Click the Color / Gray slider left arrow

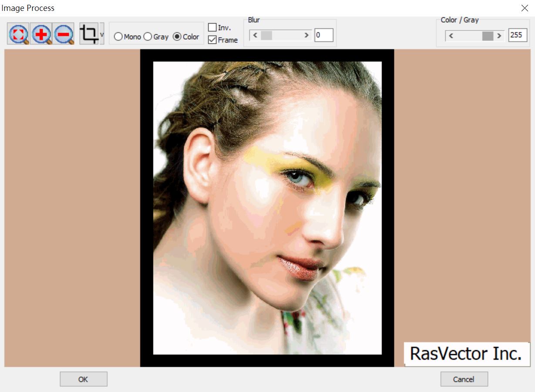(x=451, y=36)
